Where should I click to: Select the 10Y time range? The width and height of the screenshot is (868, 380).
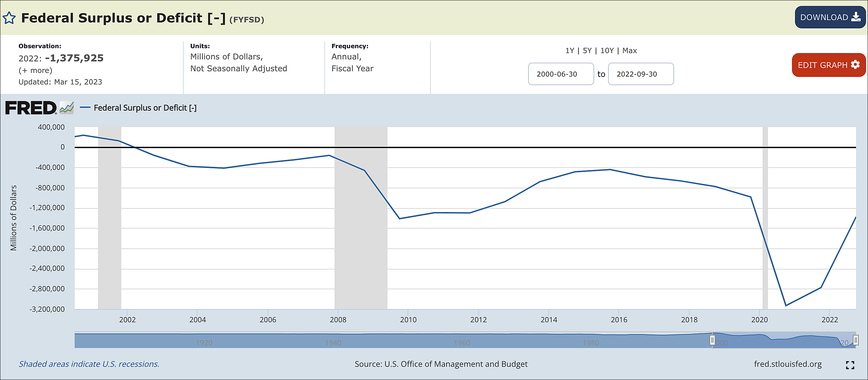607,50
